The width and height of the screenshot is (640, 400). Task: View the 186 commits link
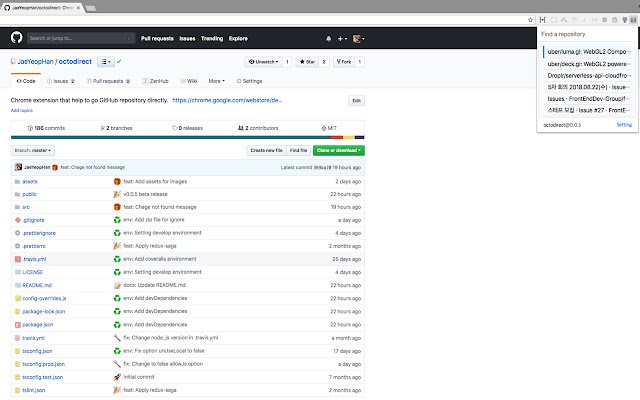click(x=46, y=128)
